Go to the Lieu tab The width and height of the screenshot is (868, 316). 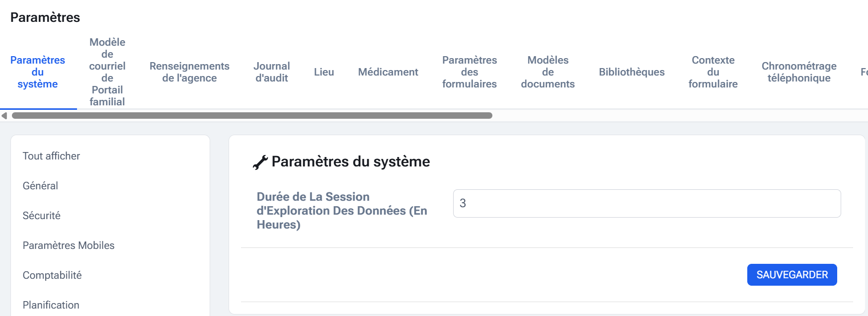[324, 72]
